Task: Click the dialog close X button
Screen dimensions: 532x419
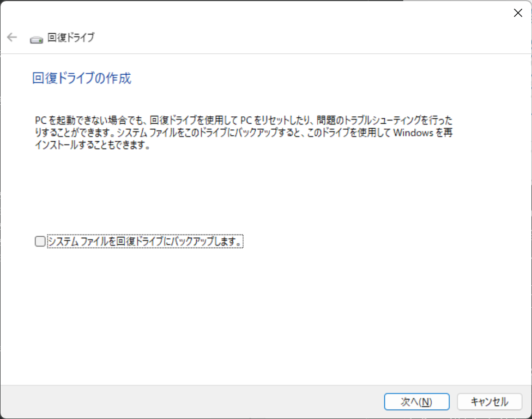Action: [517, 13]
